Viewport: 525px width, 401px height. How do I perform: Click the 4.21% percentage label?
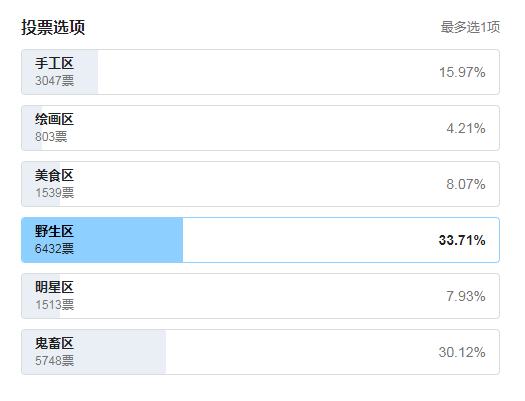466,128
